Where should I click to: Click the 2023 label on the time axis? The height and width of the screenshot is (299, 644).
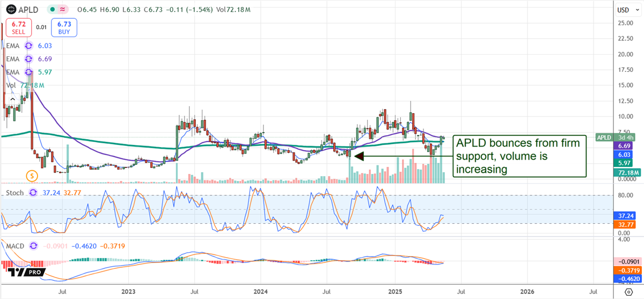click(x=129, y=292)
